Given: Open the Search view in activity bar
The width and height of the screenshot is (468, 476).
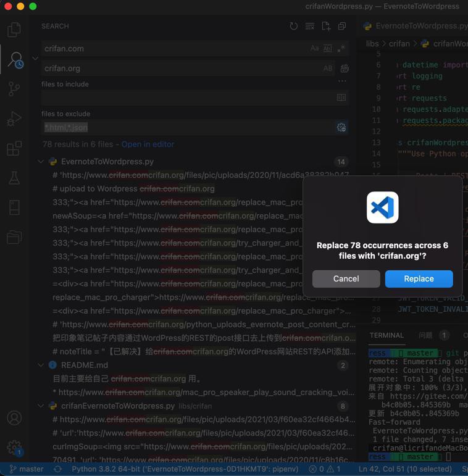Looking at the screenshot, I should point(15,59).
